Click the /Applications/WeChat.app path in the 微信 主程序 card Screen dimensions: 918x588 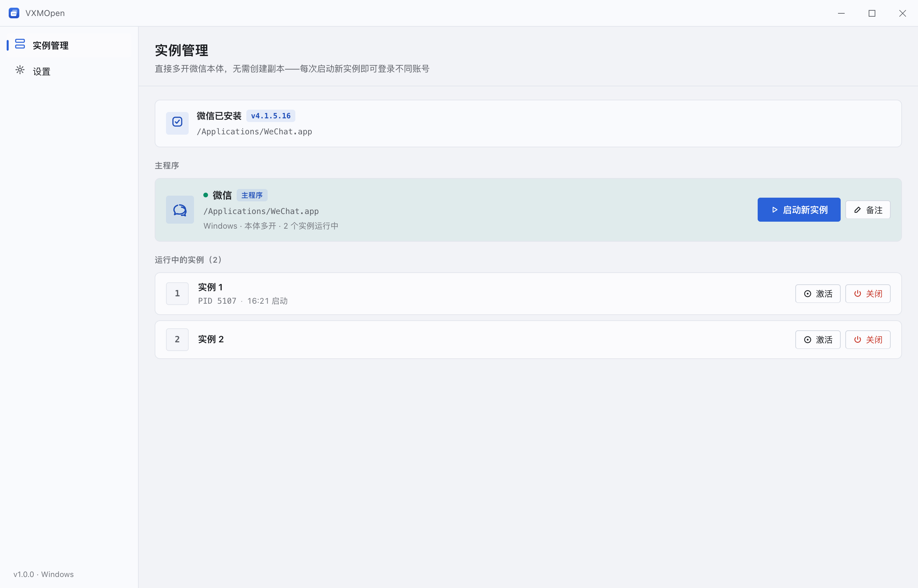[261, 211]
